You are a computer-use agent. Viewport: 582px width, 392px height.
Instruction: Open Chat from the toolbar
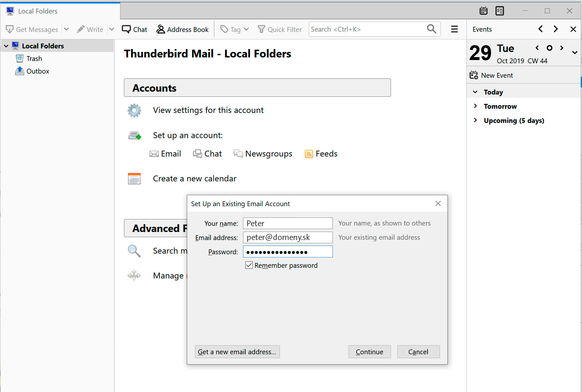click(135, 29)
